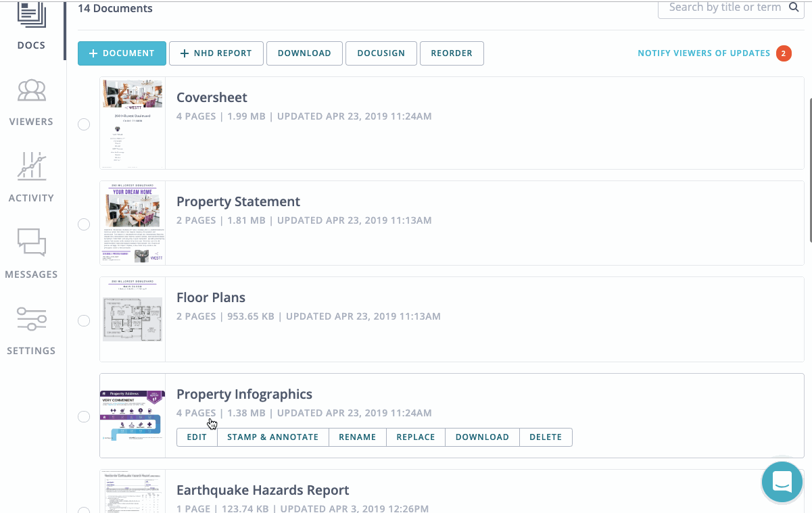The height and width of the screenshot is (513, 812).
Task: Select the Property Statement radio button
Action: pos(84,224)
